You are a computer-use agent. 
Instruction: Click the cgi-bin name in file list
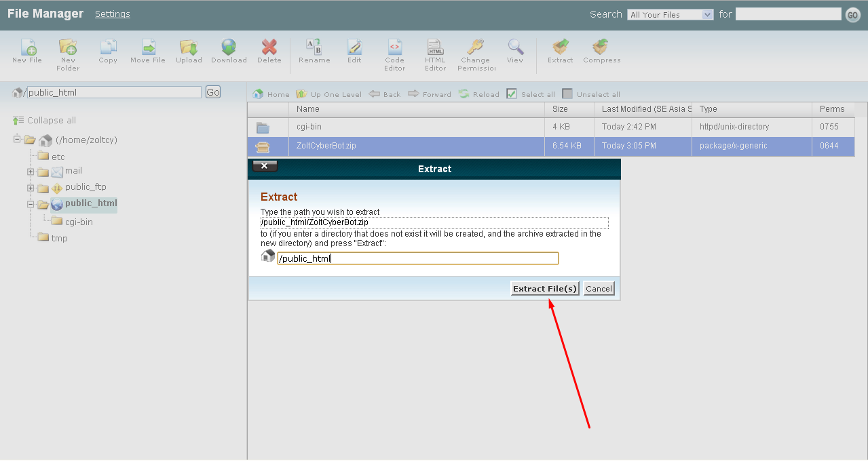coord(309,127)
